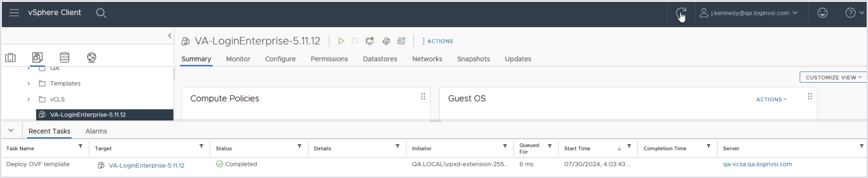Click the search magnifier icon
The width and height of the screenshot is (868, 178).
101,13
